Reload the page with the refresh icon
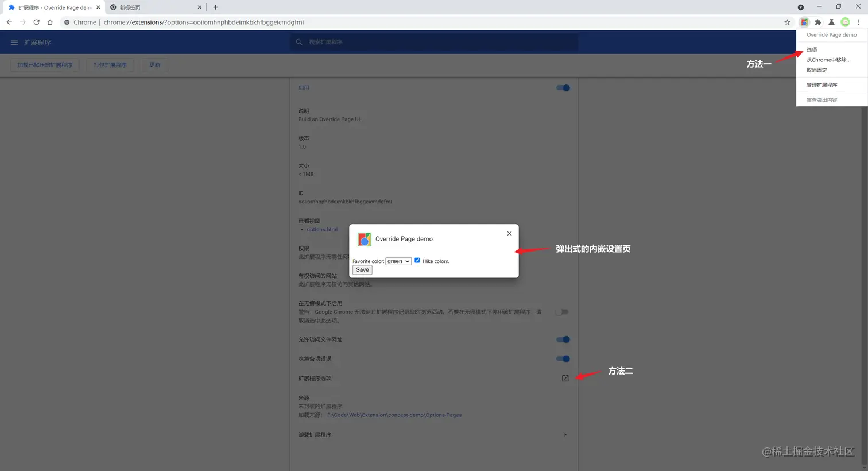The width and height of the screenshot is (868, 471). [x=36, y=22]
